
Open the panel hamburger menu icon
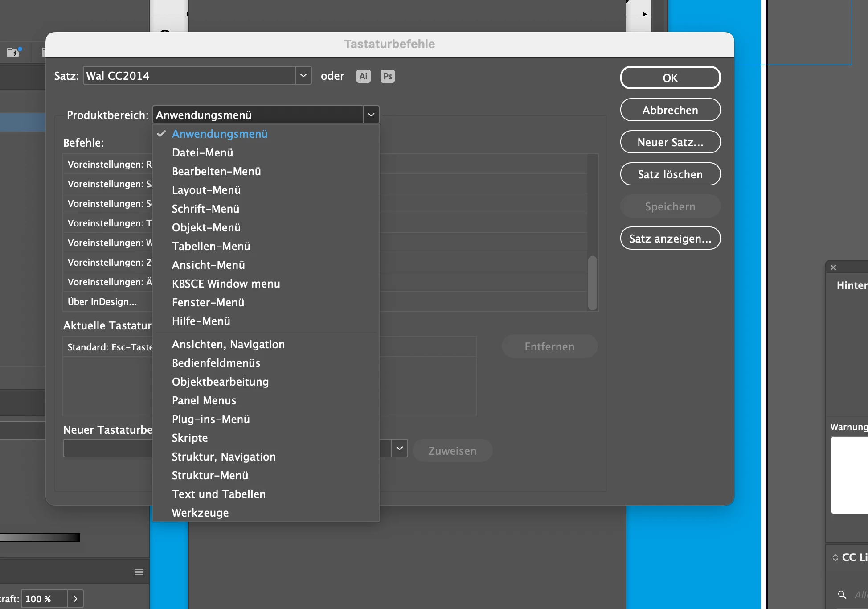click(x=139, y=572)
